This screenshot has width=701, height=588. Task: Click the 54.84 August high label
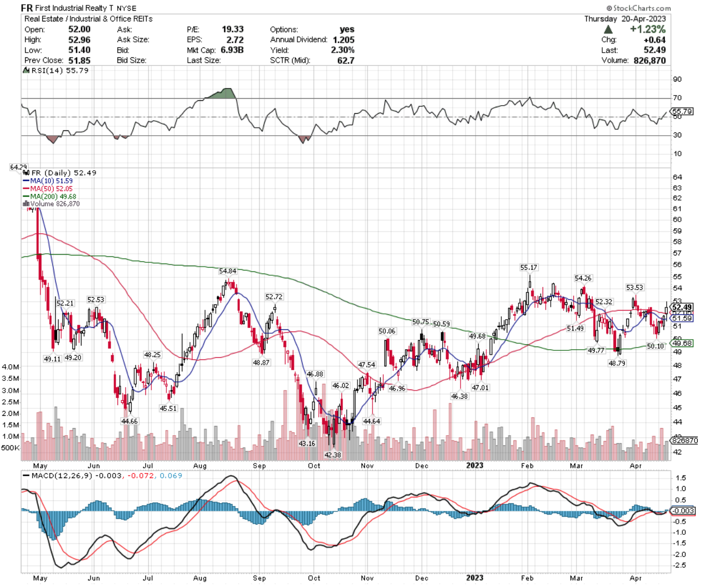tap(228, 271)
